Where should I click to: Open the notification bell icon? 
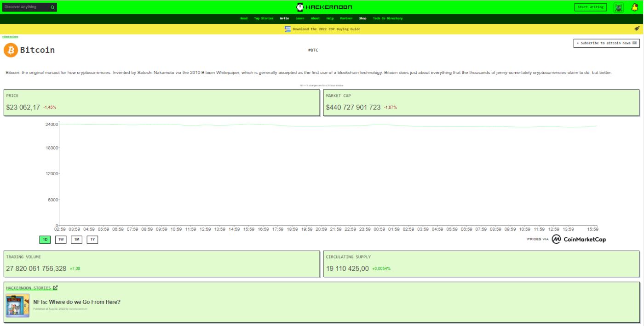tap(635, 7)
